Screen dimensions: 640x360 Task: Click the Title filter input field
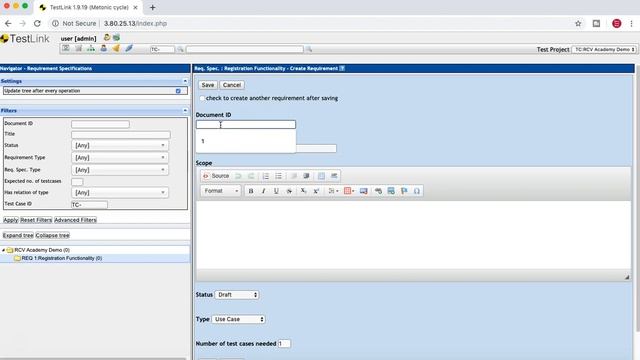pos(121,134)
